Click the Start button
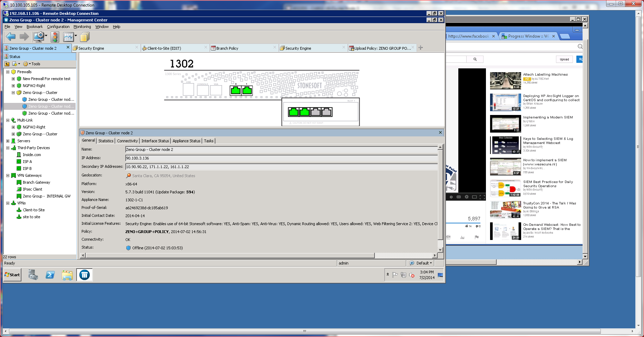644x337 pixels. [x=12, y=275]
